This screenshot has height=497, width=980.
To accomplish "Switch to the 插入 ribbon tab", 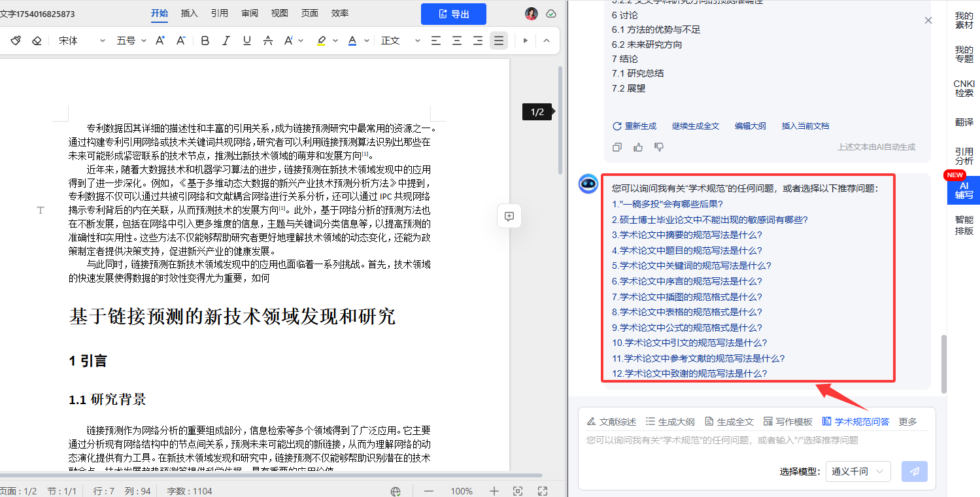I will (189, 13).
